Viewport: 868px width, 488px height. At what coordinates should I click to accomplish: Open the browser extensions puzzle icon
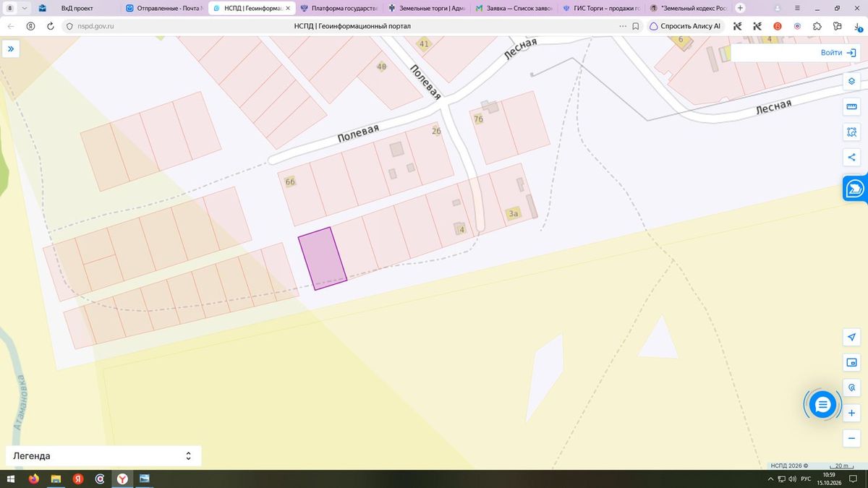(x=817, y=26)
